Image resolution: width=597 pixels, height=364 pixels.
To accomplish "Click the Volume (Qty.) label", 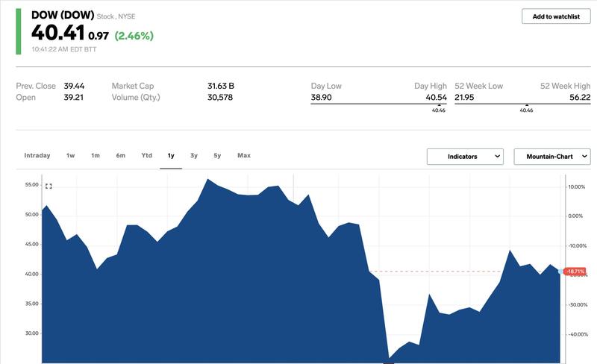I will [136, 98].
